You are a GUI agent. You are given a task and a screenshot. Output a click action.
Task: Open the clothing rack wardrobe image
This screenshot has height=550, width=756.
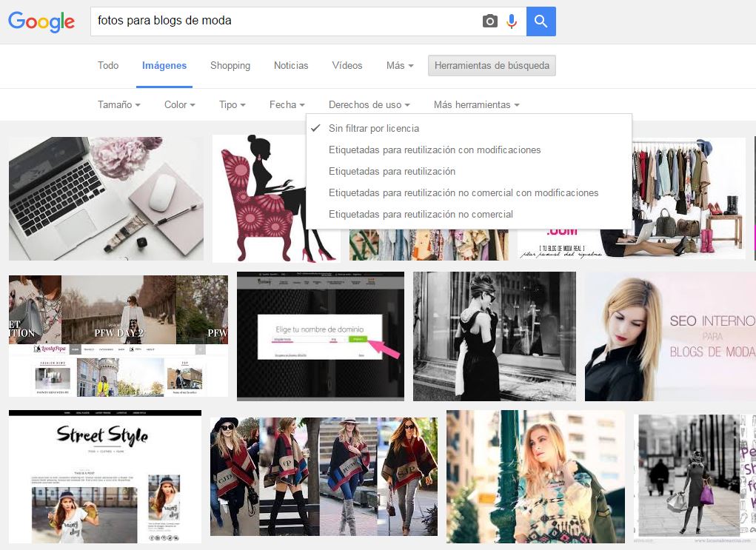(689, 198)
